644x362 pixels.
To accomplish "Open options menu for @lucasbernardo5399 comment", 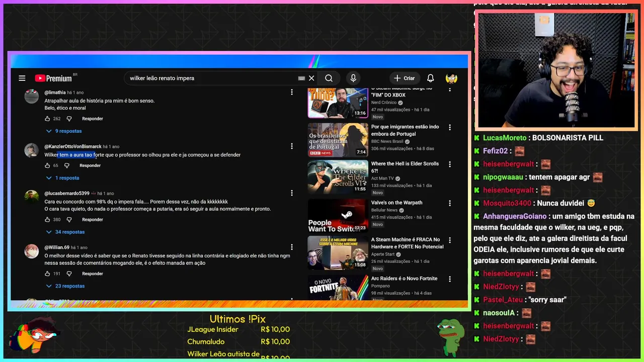I will pos(292,193).
